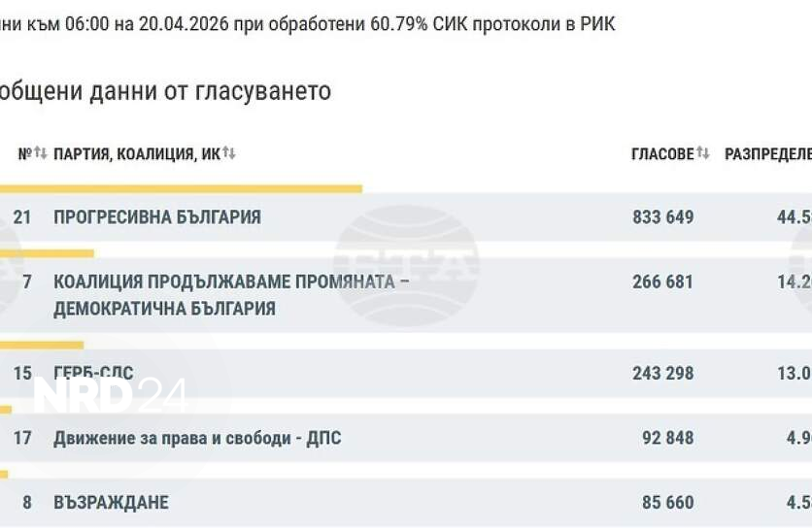Select the РАЗПРЕДЕЛЕ column header

coord(767,154)
